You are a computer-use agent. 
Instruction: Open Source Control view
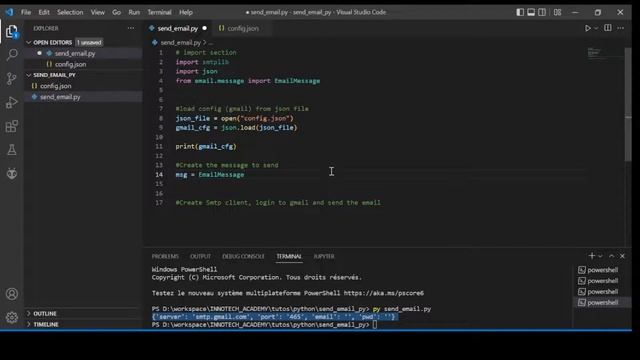(x=12, y=78)
